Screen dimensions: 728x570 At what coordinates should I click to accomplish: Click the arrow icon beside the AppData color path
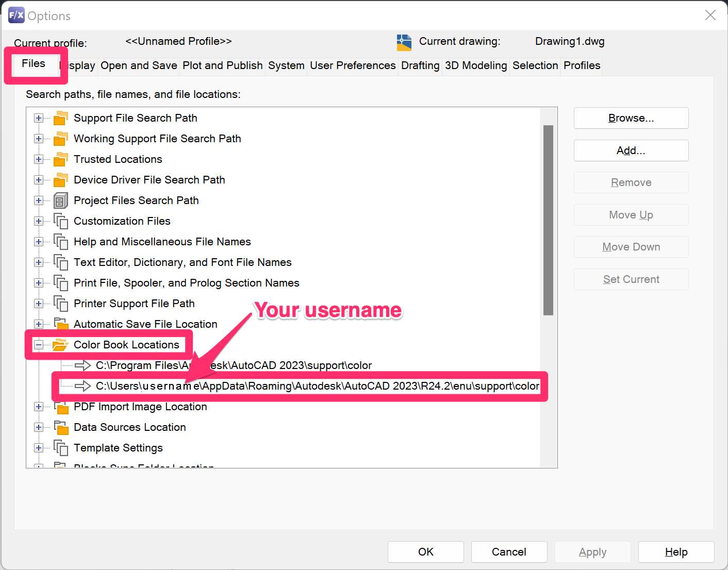coord(82,386)
